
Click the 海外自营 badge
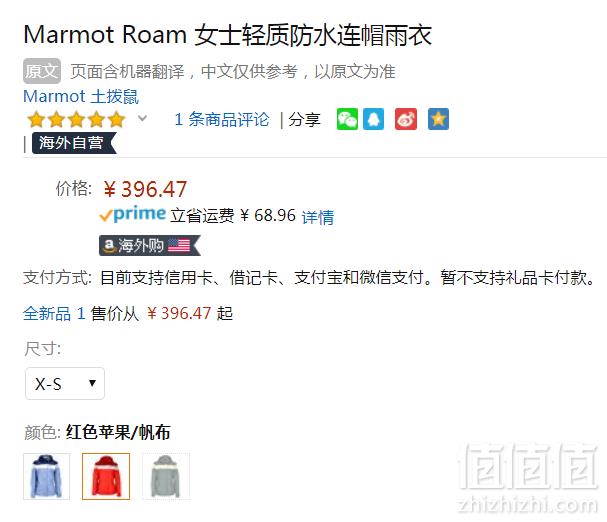[x=74, y=143]
